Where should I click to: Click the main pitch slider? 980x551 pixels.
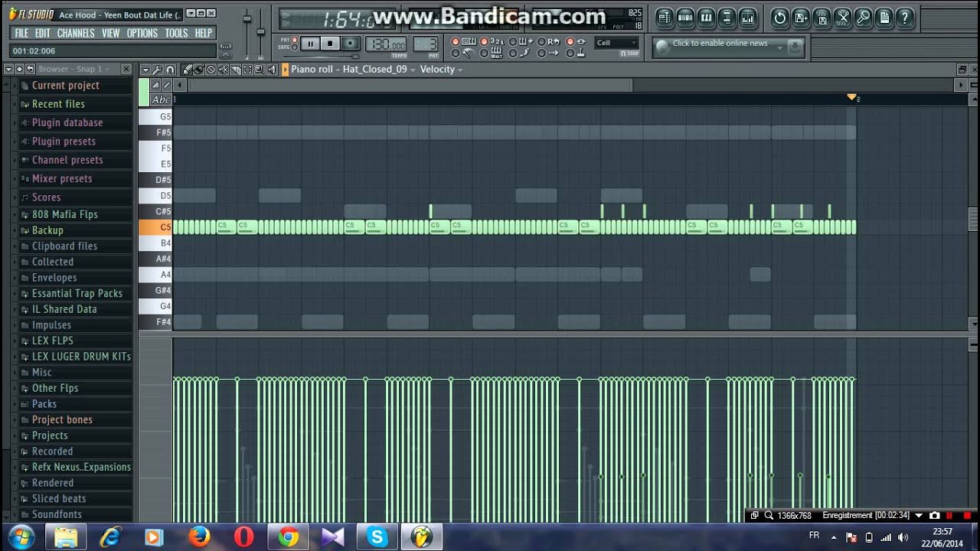(x=260, y=31)
